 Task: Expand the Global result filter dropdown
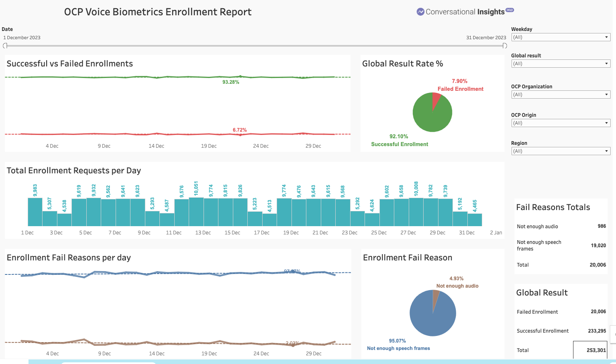point(561,64)
